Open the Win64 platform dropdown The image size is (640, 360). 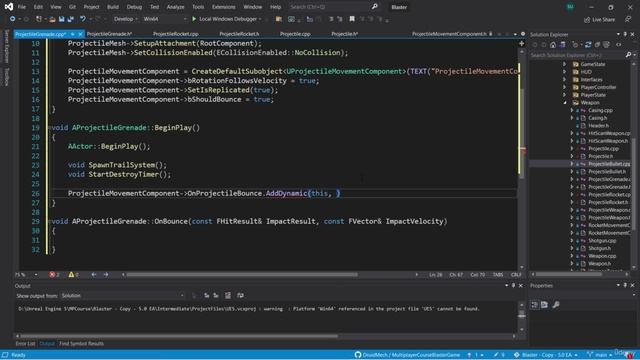[164, 19]
